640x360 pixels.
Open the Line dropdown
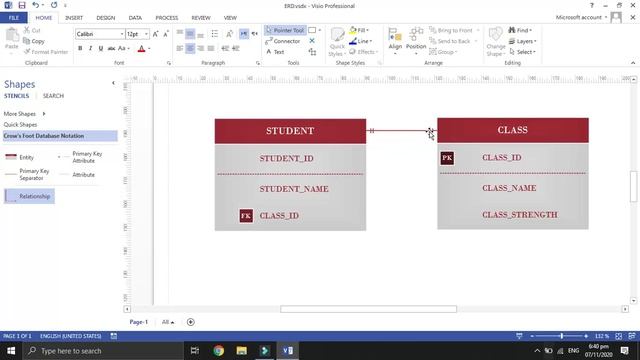click(x=360, y=41)
